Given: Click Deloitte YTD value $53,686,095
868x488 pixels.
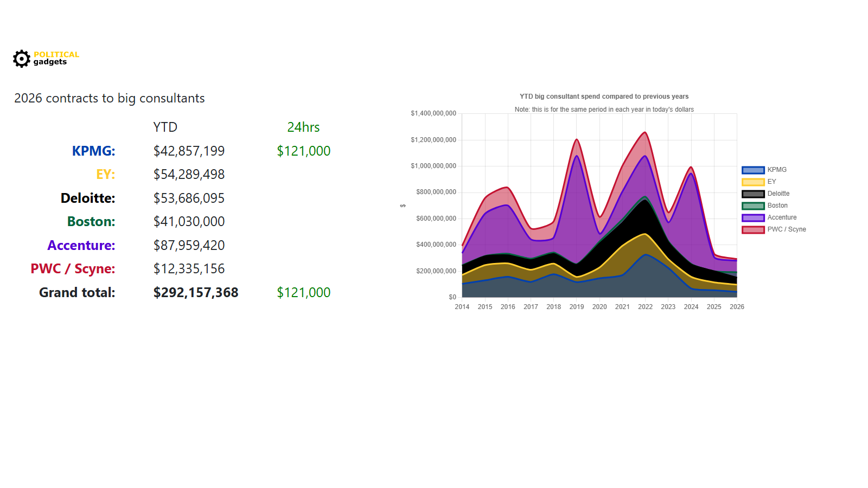Looking at the screenshot, I should click(x=189, y=198).
